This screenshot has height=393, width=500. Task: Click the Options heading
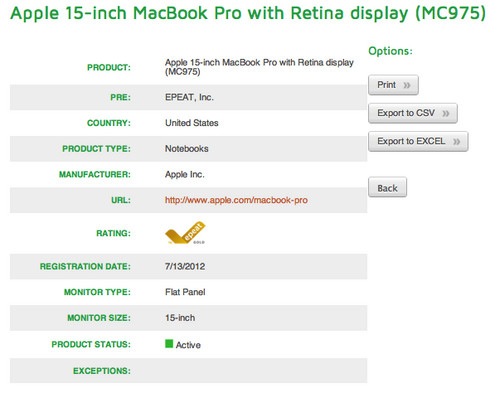pyautogui.click(x=390, y=51)
